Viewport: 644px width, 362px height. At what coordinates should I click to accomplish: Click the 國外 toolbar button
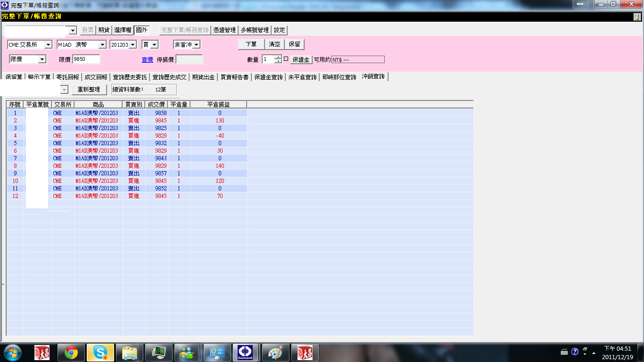tap(141, 30)
